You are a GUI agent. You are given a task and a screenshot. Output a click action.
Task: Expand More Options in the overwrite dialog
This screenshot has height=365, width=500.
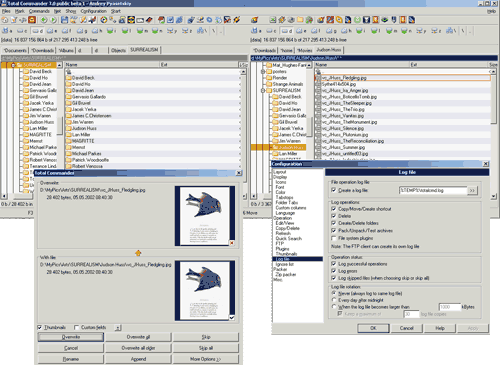(x=206, y=359)
